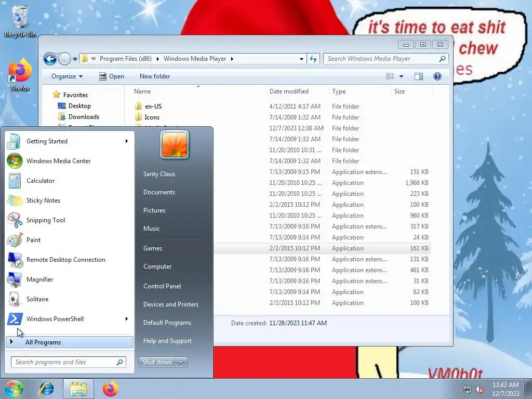Open Getting Started from Start menu
Viewport: 532px width, 399px height.
pyautogui.click(x=70, y=141)
